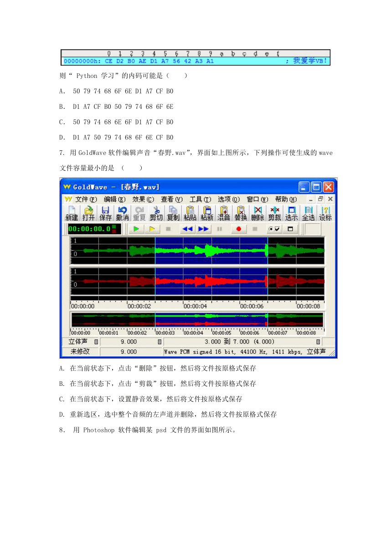Click the yellow Play selection button
392x554 pixels.
(153, 229)
